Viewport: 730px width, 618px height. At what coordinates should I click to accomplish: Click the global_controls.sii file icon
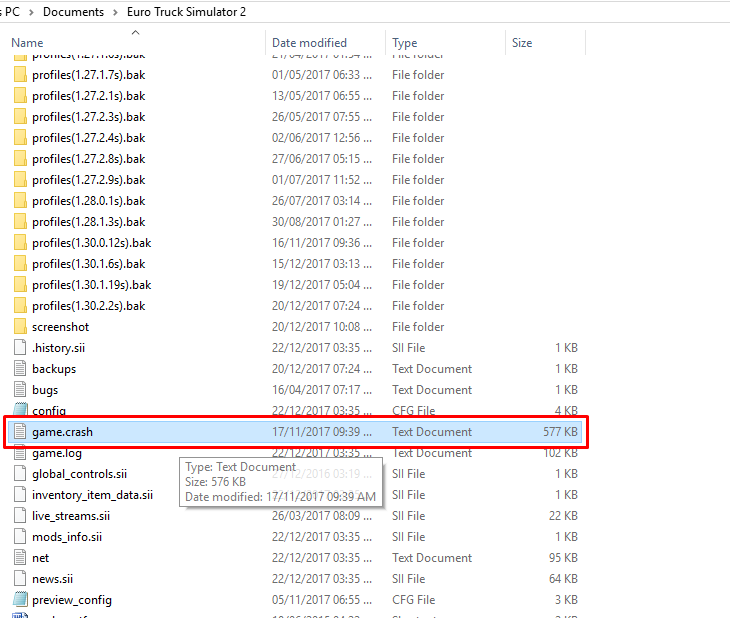point(20,473)
